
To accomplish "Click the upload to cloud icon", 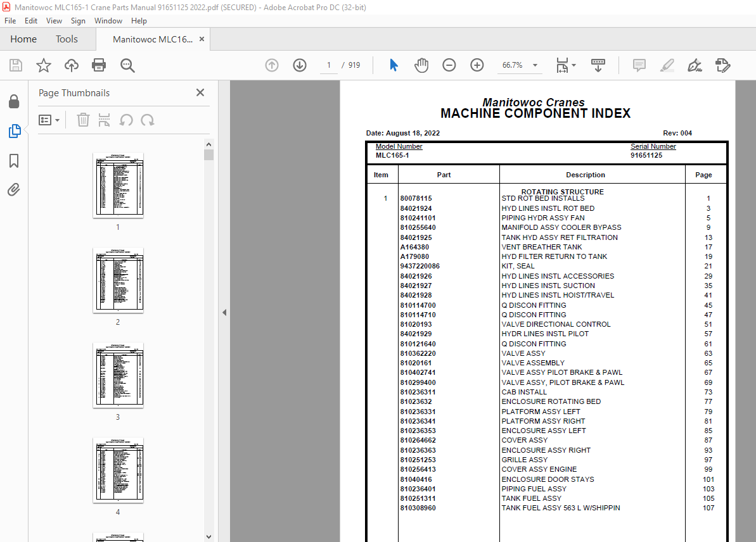I will [x=72, y=65].
